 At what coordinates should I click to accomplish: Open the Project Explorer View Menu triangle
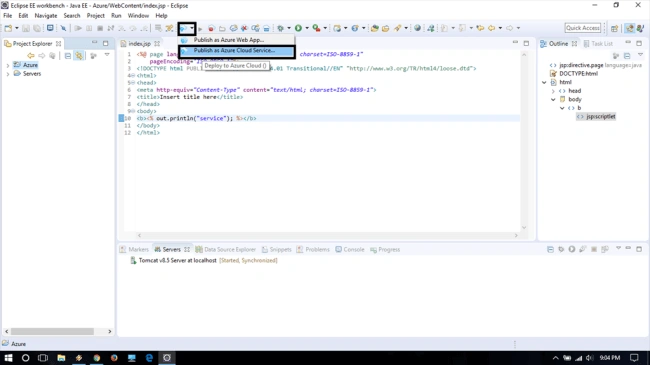[107, 55]
